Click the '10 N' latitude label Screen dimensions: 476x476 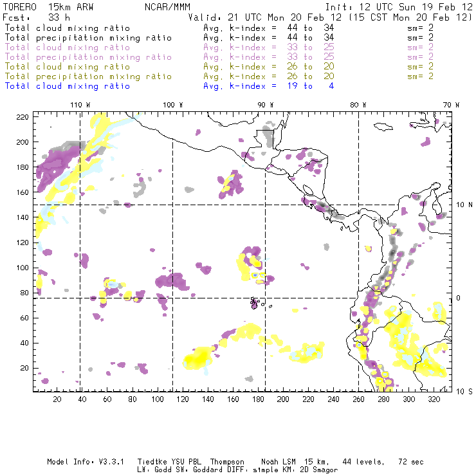[x=464, y=205]
